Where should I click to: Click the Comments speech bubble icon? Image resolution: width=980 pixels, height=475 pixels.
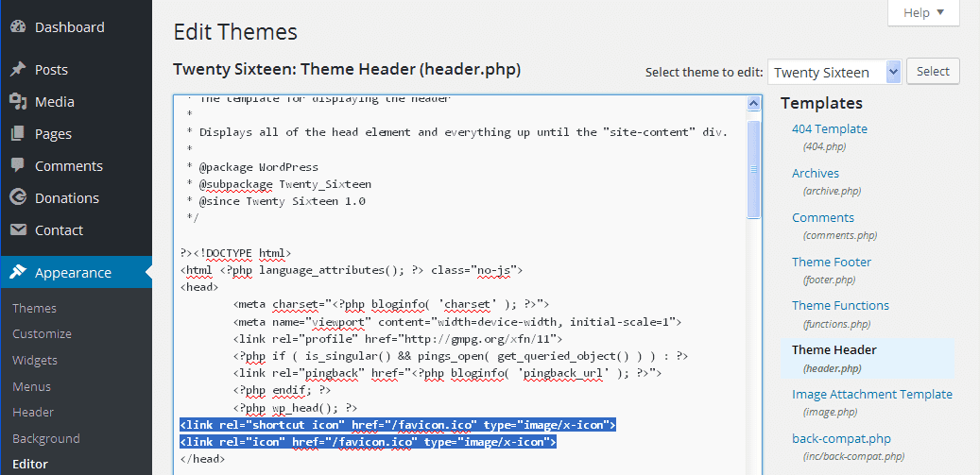click(18, 166)
